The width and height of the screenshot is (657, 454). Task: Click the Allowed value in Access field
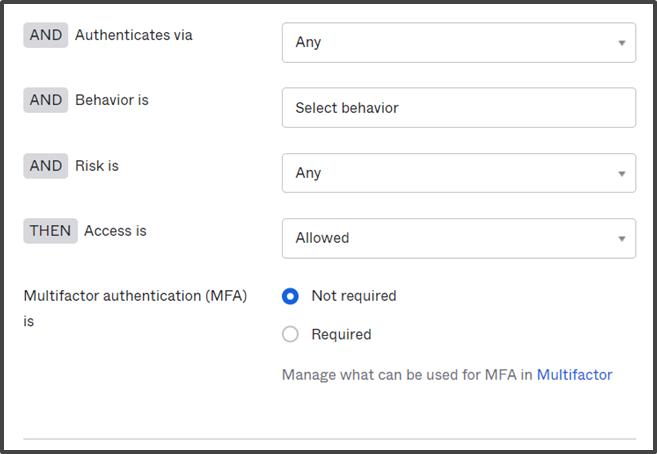(x=322, y=238)
